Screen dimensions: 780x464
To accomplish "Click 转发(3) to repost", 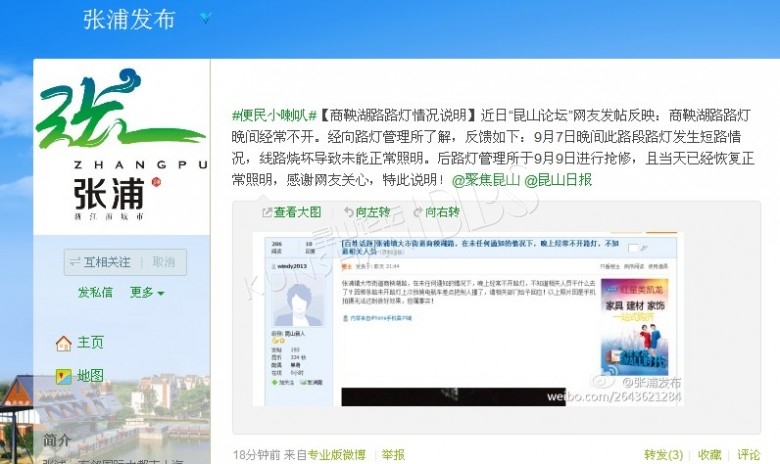I will pyautogui.click(x=663, y=455).
